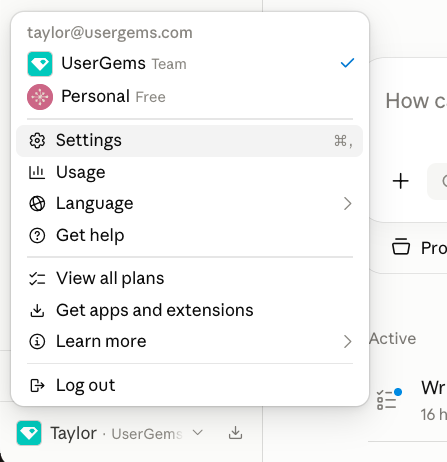Click the Projects folder icon
Viewport: 447px width, 462px height.
[x=401, y=247]
